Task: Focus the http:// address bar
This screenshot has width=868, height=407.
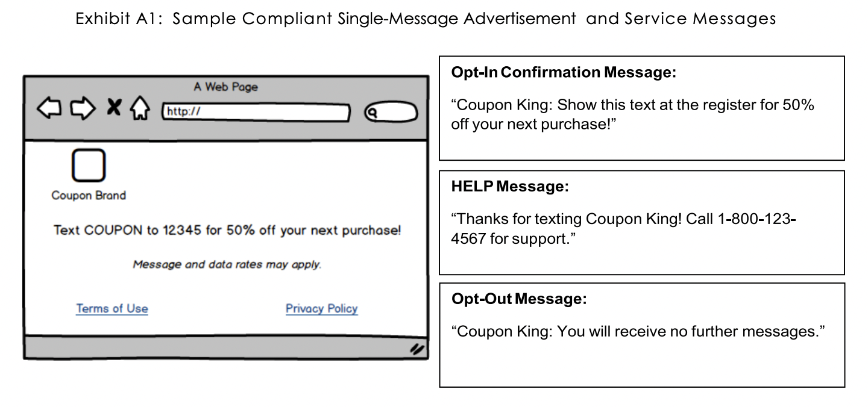Action: [256, 112]
